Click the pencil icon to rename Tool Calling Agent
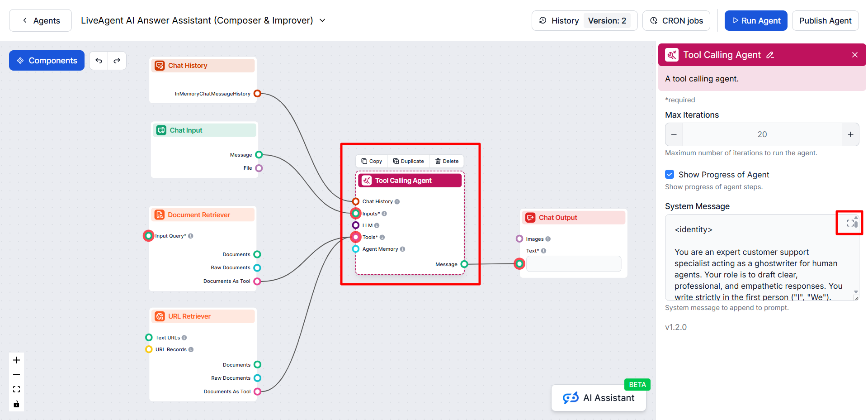 770,55
